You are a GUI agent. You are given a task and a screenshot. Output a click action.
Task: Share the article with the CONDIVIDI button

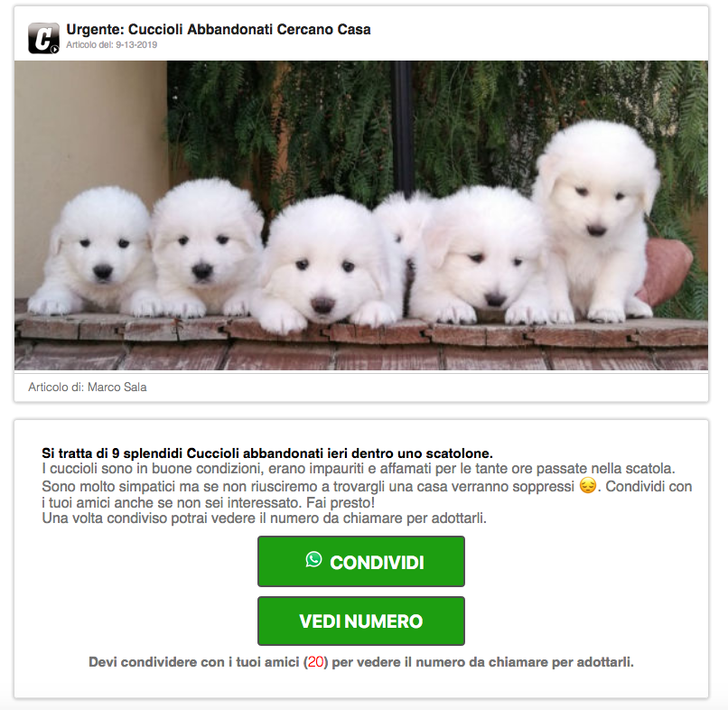point(361,562)
